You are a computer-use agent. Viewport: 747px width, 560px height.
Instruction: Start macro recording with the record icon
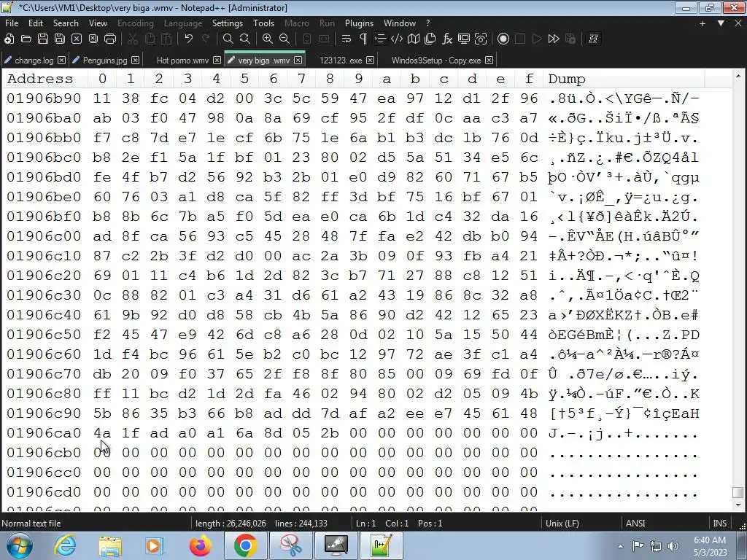tap(503, 39)
